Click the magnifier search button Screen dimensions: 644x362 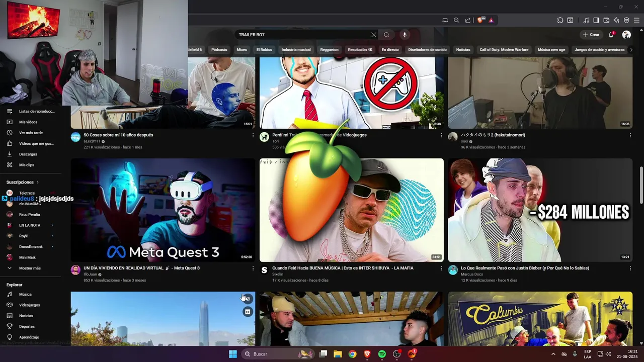pyautogui.click(x=386, y=35)
